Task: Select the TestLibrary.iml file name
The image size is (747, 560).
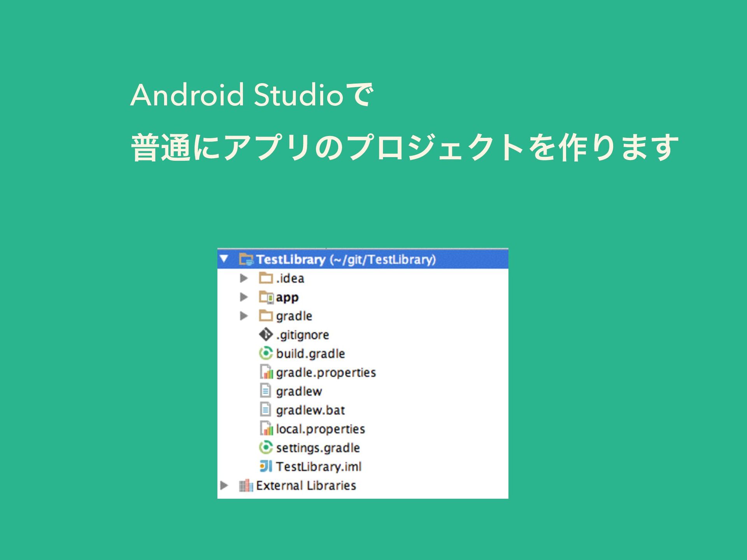Action: (x=319, y=467)
